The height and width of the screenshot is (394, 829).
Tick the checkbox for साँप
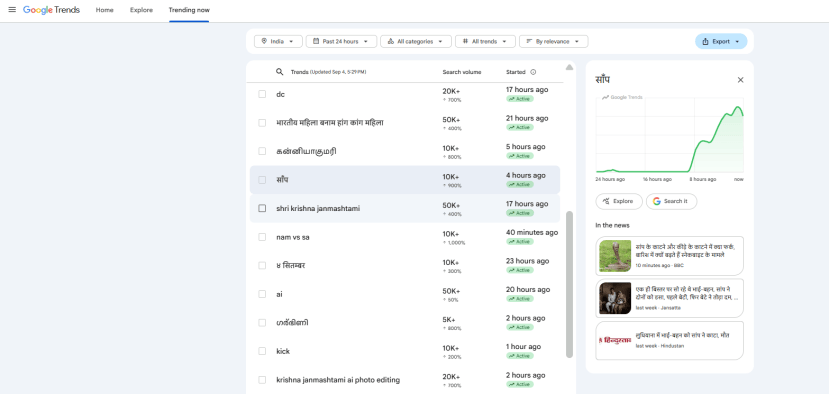point(262,180)
